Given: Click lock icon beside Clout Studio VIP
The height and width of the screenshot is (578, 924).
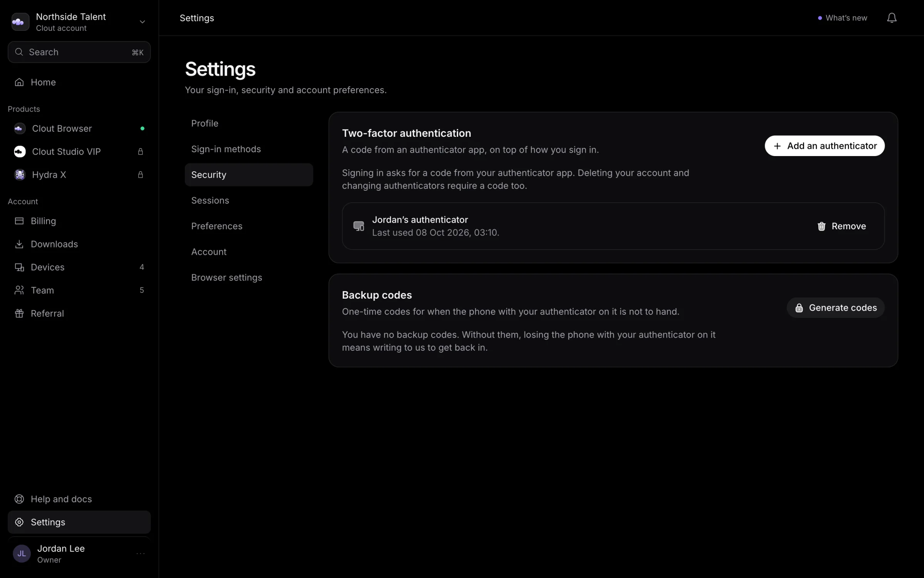Looking at the screenshot, I should [x=141, y=151].
